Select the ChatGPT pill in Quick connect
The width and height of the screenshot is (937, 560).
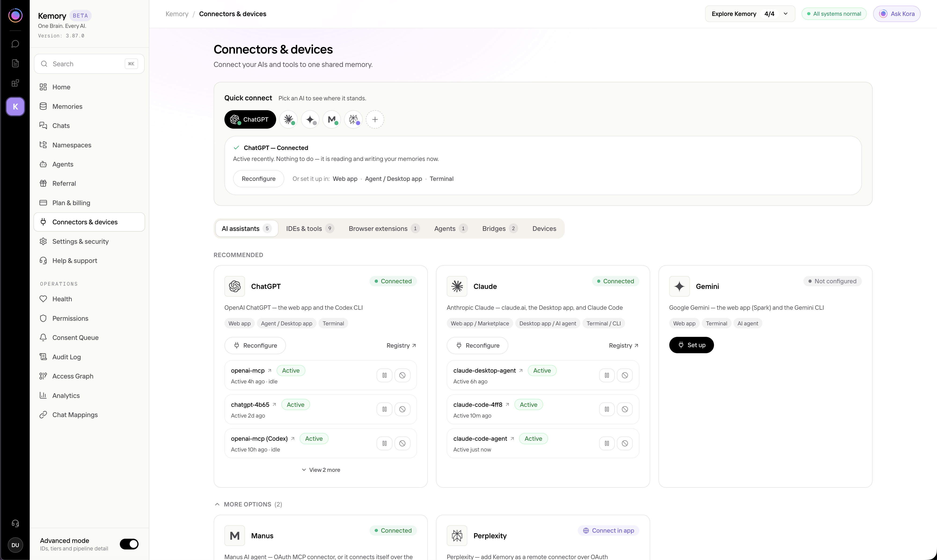[x=250, y=120]
